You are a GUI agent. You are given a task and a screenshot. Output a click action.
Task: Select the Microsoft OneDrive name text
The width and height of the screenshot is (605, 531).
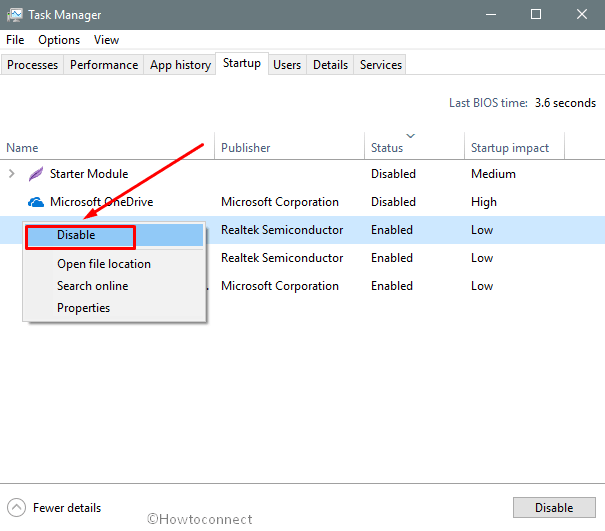pos(101,202)
